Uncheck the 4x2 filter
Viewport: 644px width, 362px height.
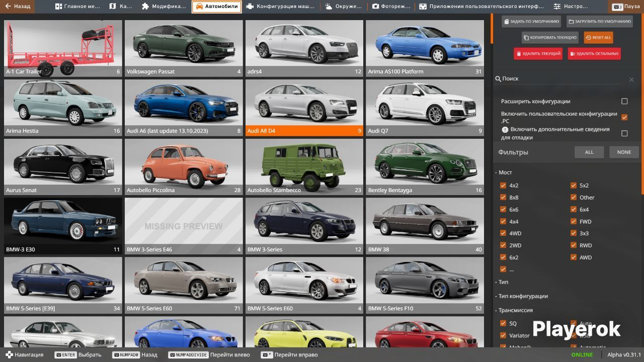pyautogui.click(x=503, y=185)
